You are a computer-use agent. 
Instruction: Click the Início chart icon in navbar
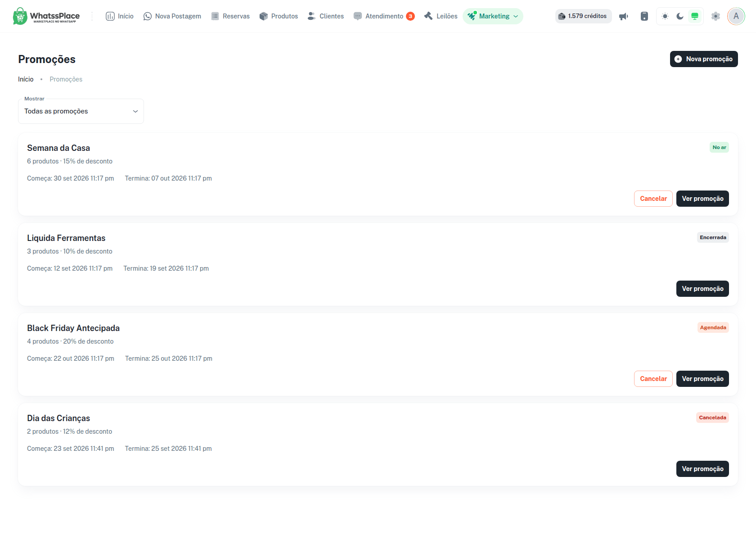tap(110, 16)
